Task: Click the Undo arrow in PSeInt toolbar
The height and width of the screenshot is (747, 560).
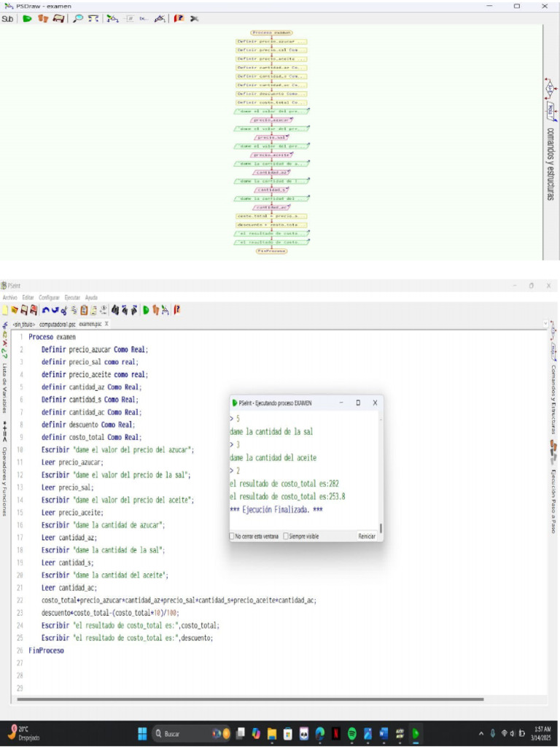Action: click(x=46, y=310)
